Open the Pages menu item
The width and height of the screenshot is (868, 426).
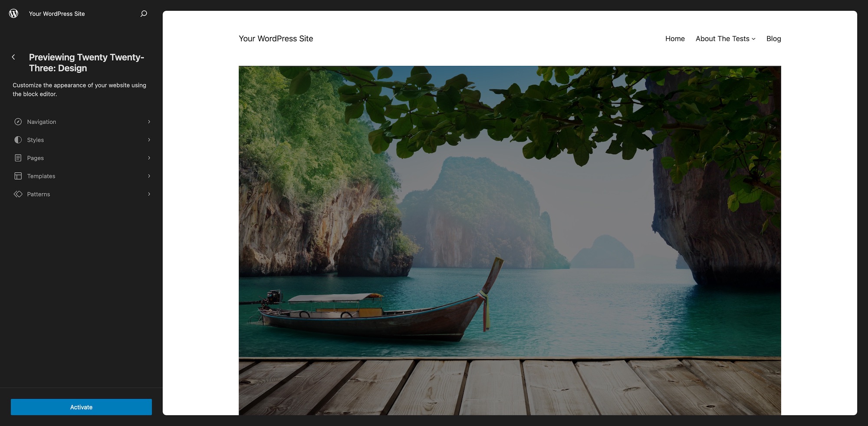coord(81,158)
